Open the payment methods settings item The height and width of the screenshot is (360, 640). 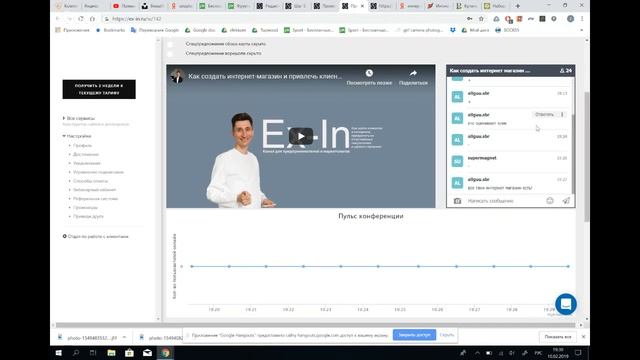click(90, 181)
